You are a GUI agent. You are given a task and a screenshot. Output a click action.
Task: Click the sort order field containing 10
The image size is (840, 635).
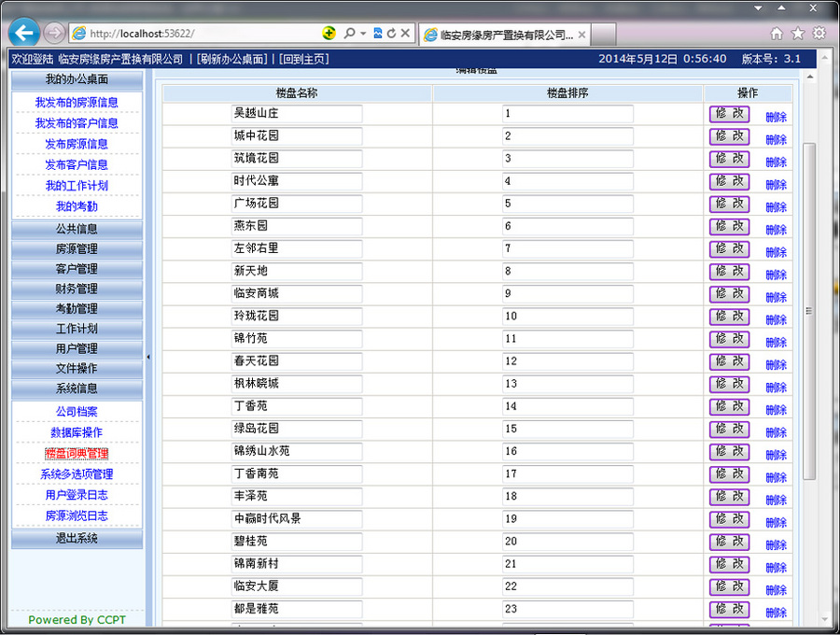[567, 317]
